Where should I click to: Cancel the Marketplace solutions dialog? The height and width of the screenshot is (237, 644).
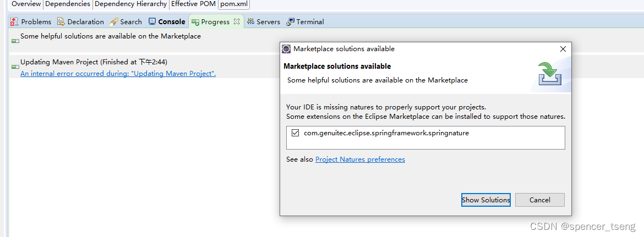539,200
